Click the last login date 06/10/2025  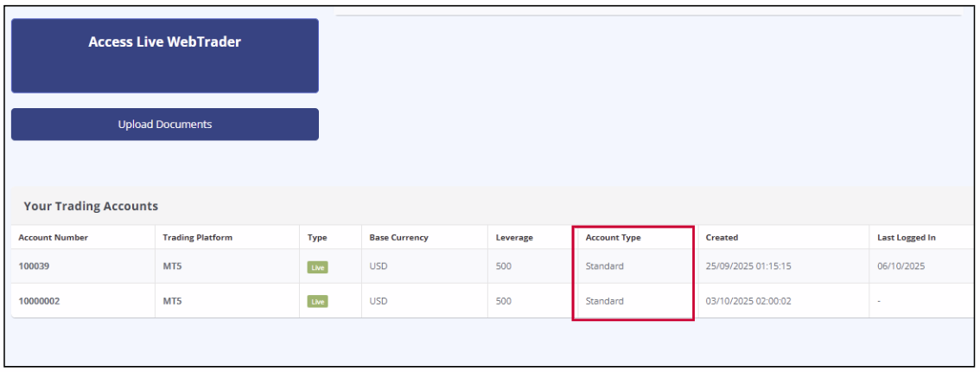[x=900, y=266]
